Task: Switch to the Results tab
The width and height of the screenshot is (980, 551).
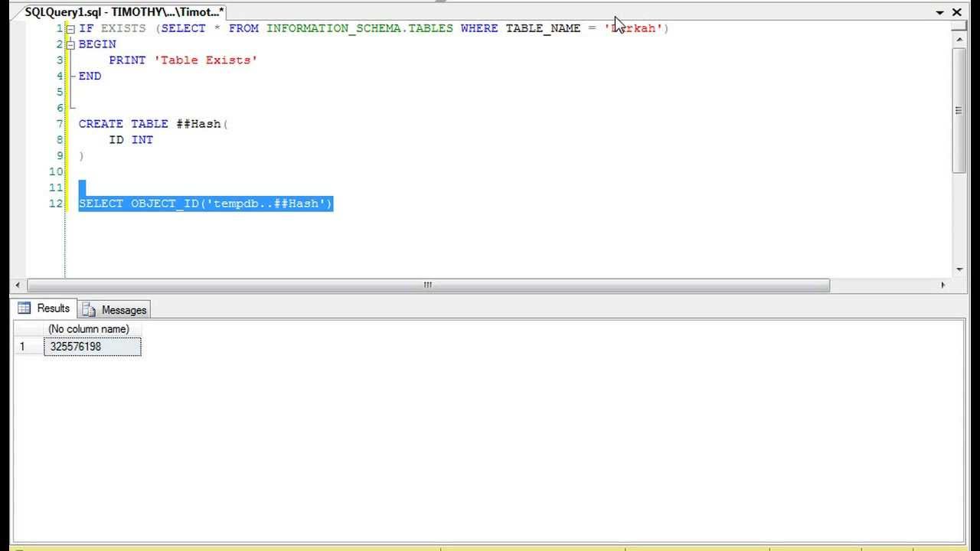Action: (44, 308)
